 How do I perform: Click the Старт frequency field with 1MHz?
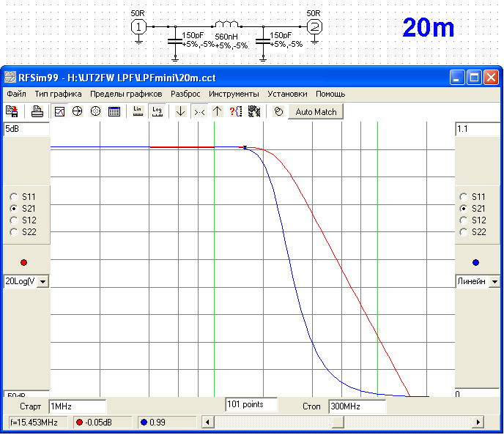click(x=77, y=406)
